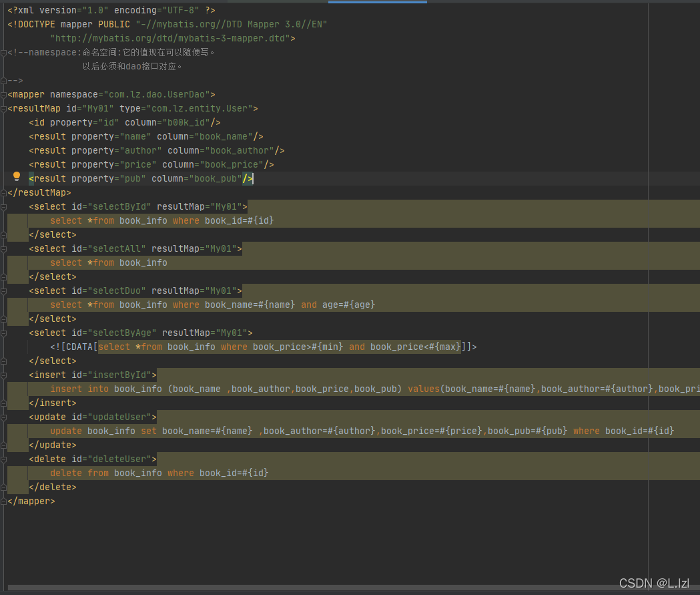Image resolution: width=700 pixels, height=595 pixels.
Task: Click 'where book_id=#{id}' in update statement
Action: (x=624, y=431)
